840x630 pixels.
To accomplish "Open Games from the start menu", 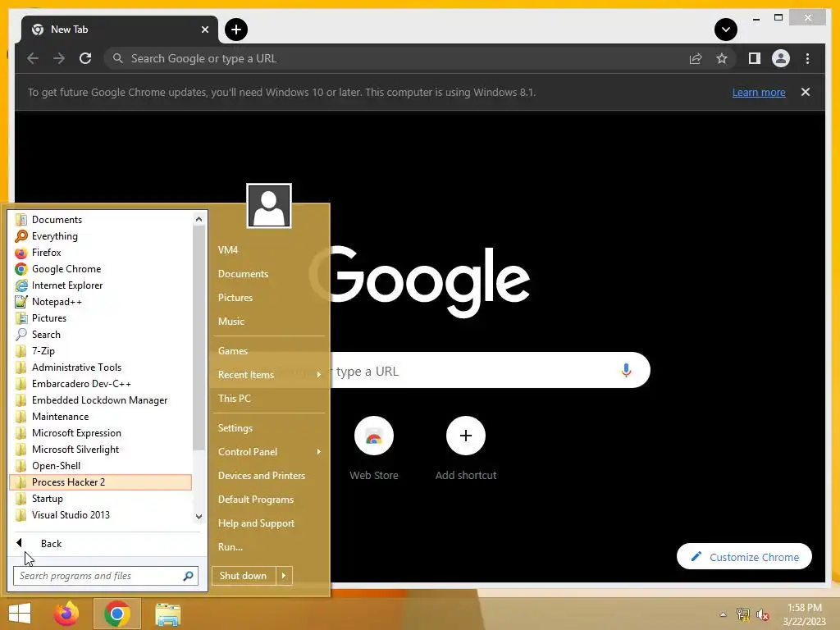I will [x=269, y=351].
